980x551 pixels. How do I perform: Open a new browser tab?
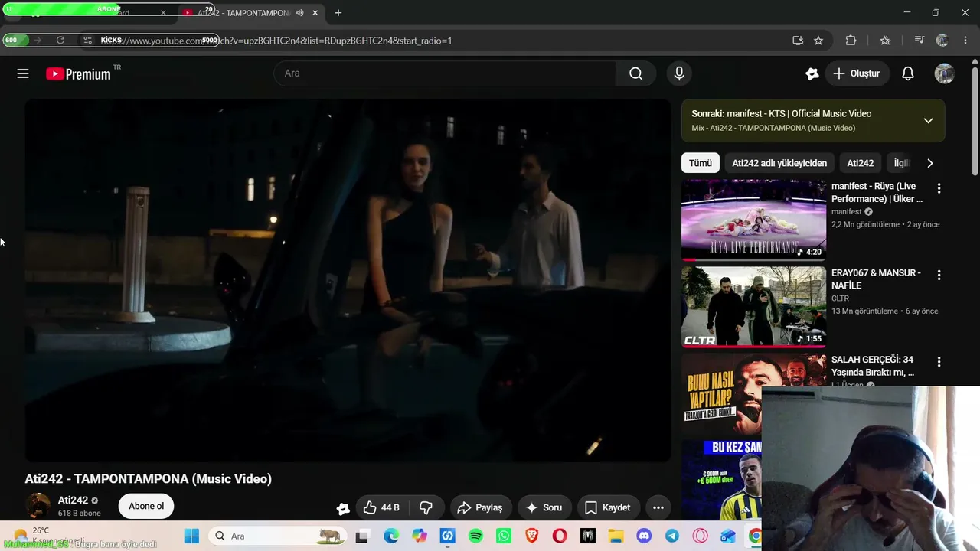tap(338, 13)
